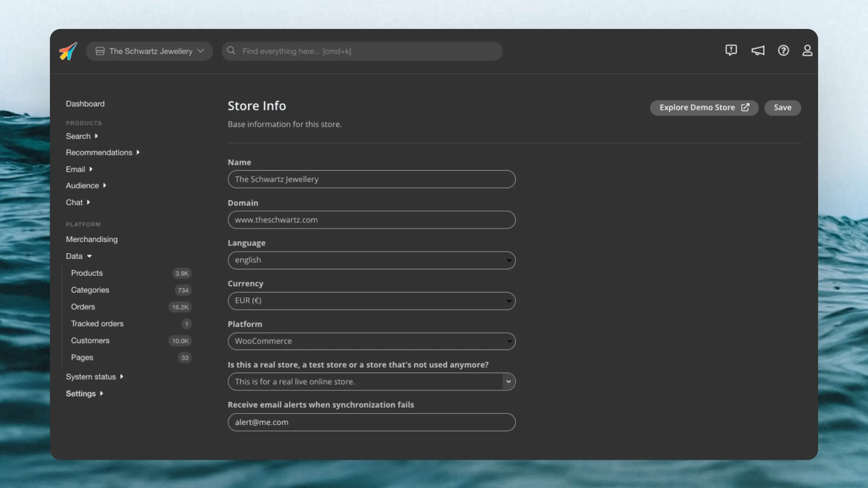Open Merchandising page

92,239
